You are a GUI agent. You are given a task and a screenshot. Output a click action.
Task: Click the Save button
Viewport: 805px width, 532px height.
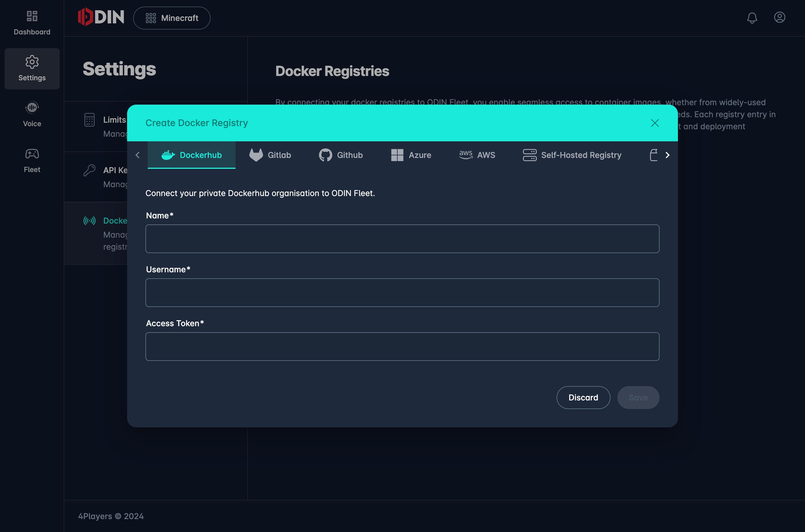(638, 398)
